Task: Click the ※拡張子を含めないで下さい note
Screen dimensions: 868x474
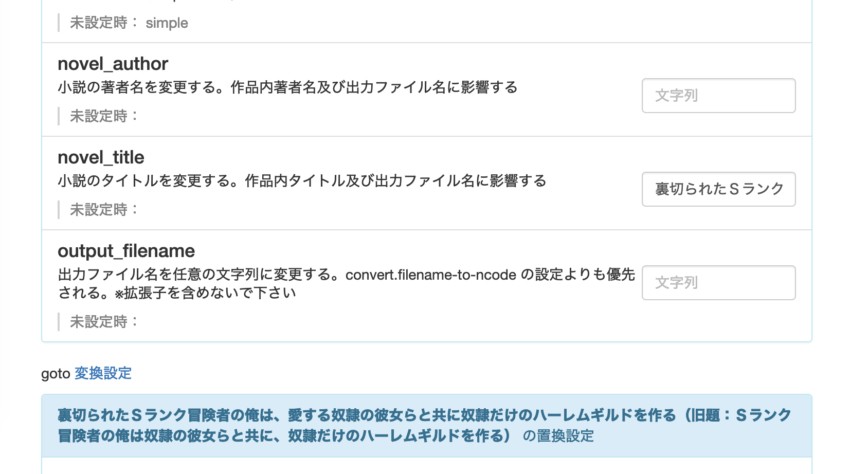Action: 205,293
